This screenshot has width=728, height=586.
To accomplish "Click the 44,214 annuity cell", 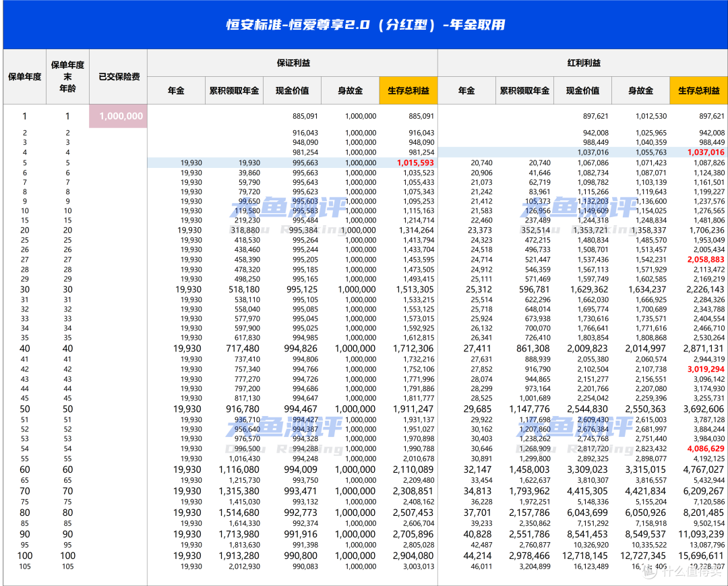I will click(x=477, y=556).
